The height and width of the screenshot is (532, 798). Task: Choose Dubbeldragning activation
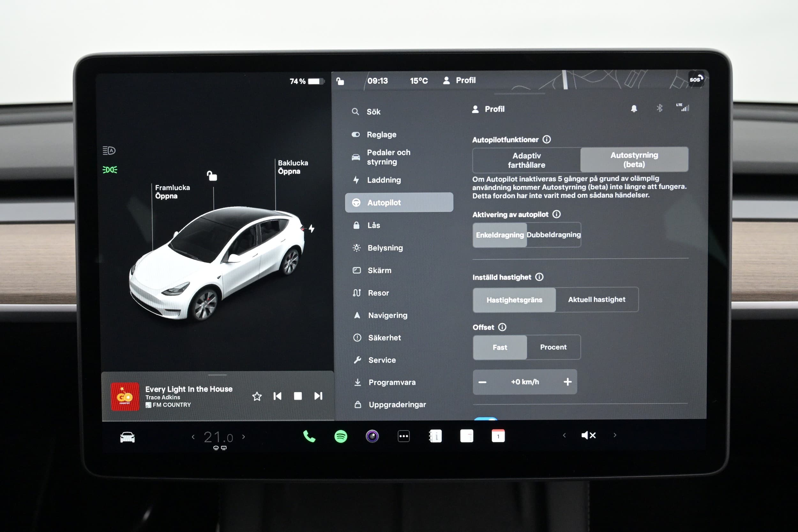(554, 235)
